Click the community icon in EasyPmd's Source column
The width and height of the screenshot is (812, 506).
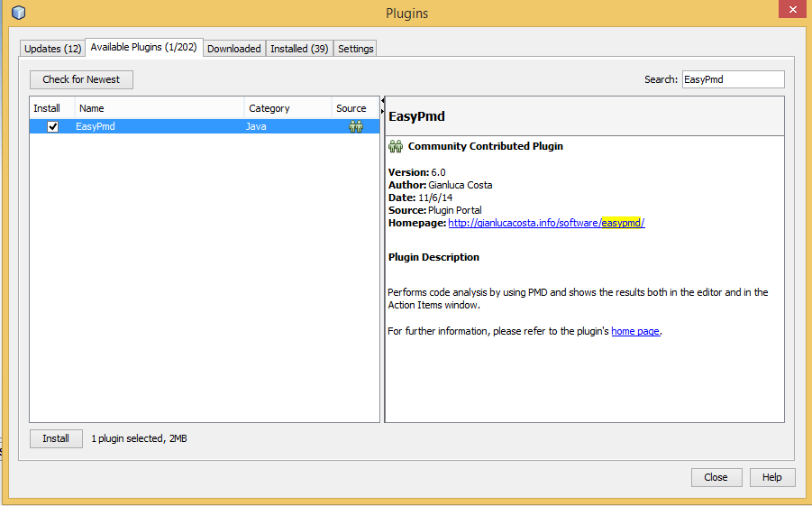coord(356,127)
